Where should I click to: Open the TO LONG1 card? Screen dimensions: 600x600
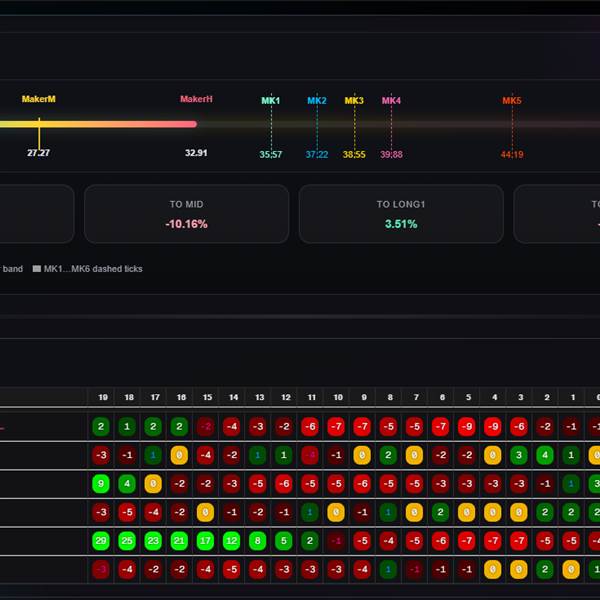click(x=401, y=214)
